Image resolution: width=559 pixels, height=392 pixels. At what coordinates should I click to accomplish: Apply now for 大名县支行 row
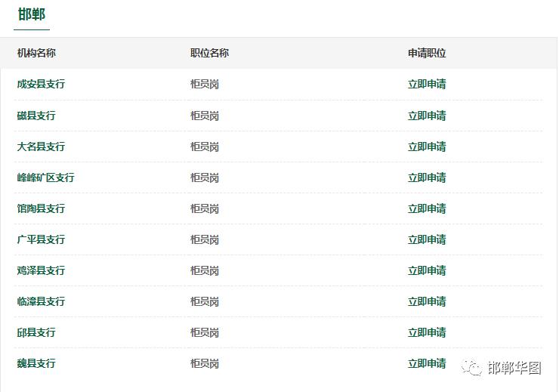[x=427, y=147]
